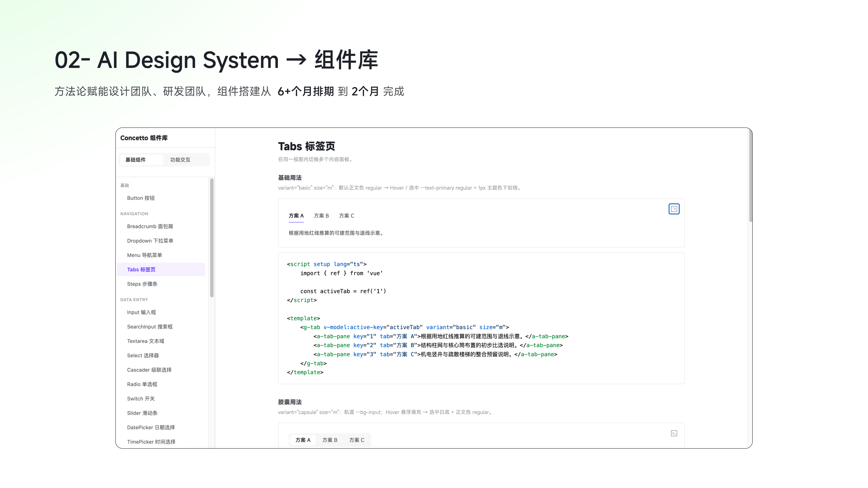Viewport: 868px width, 488px height.
Task: Click code line with a-tab-pane key="2"
Action: (x=438, y=345)
